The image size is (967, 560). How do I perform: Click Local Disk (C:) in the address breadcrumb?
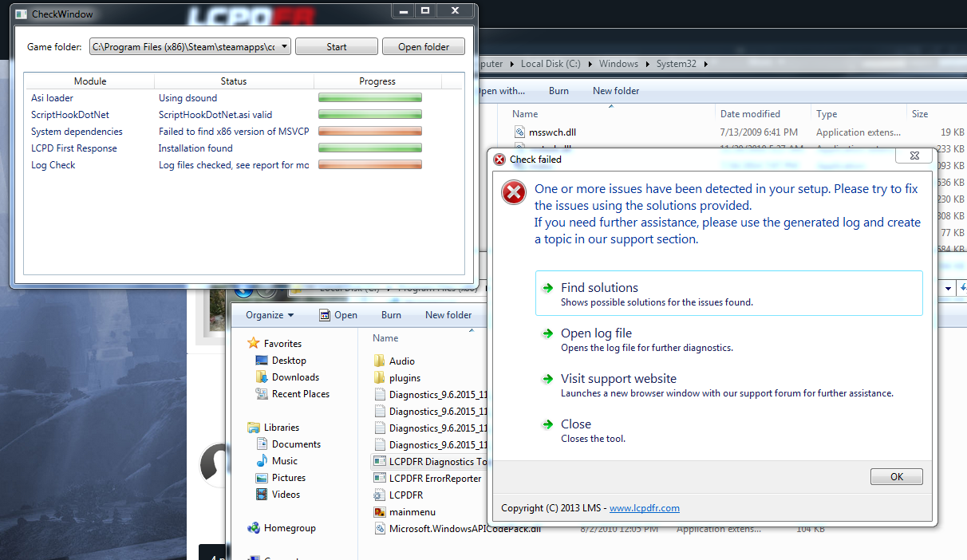[x=552, y=64]
